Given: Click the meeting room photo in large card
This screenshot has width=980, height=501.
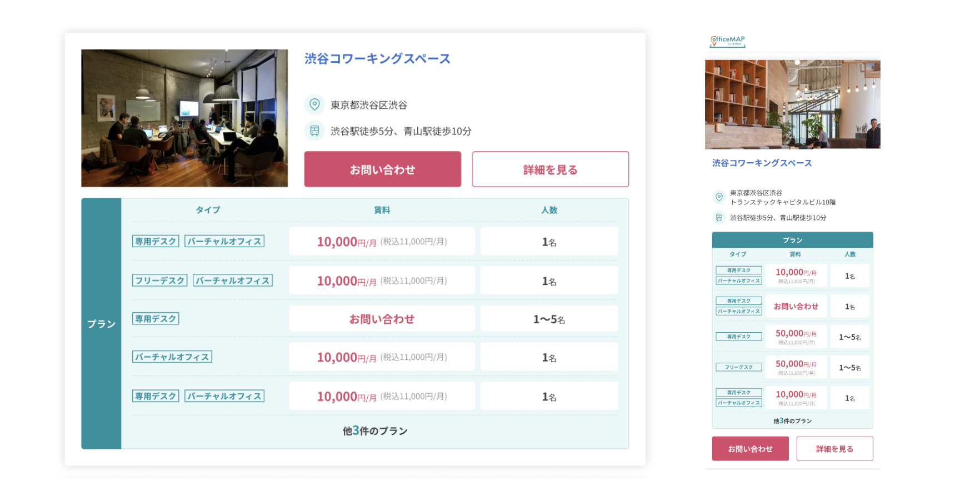Looking at the screenshot, I should tap(184, 118).
